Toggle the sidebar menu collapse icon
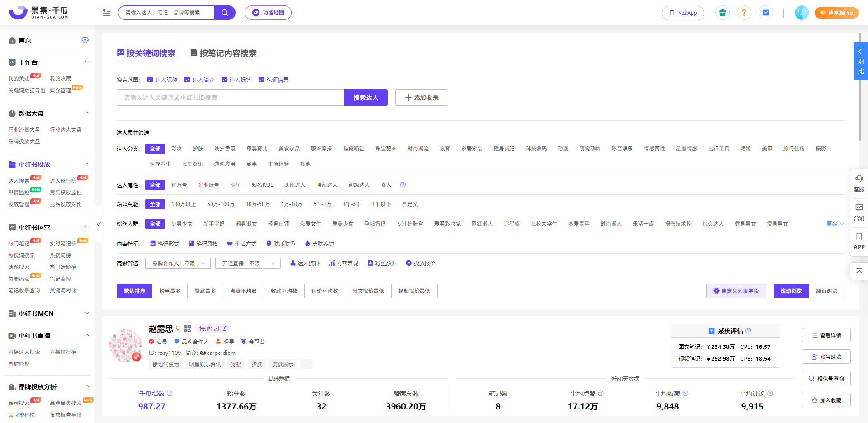Image resolution: width=868 pixels, height=423 pixels. 107,13
